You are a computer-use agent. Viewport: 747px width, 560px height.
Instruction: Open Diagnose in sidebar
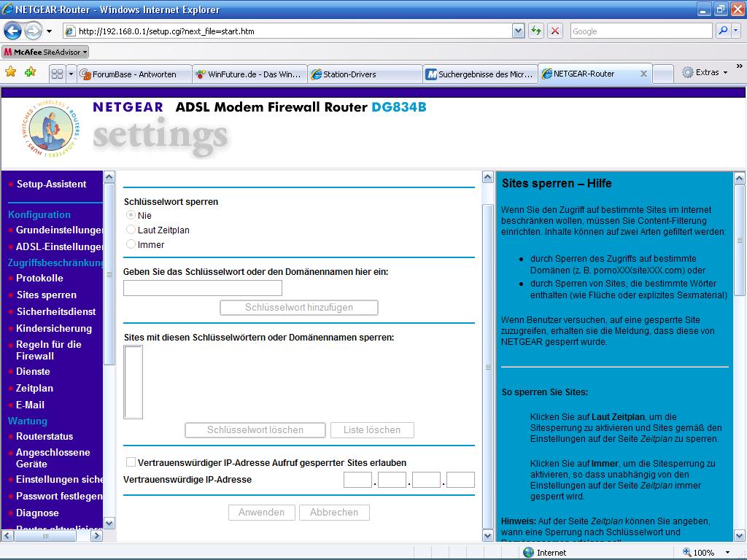(x=37, y=513)
